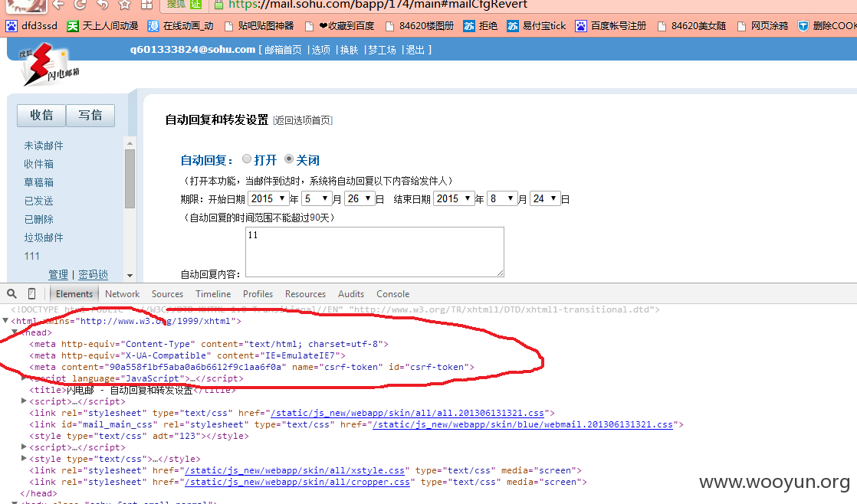
Task: Switch to the Network tab
Action: (x=122, y=294)
